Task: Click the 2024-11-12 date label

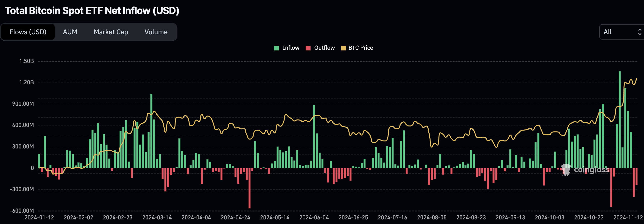Action: [628, 217]
